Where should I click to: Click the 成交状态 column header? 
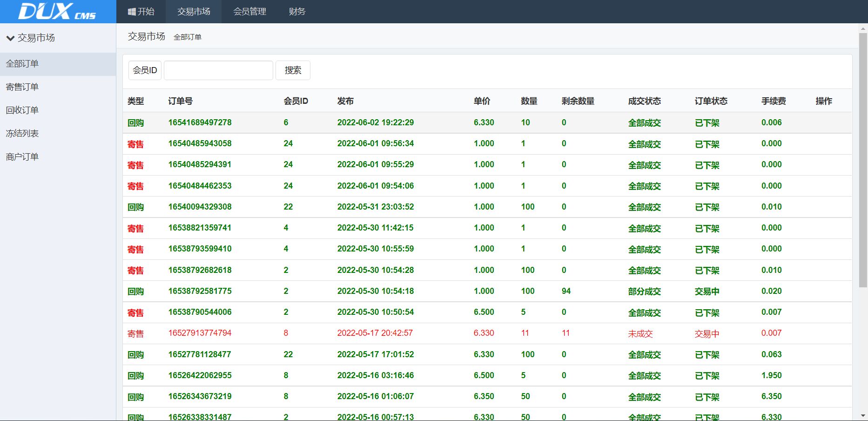click(645, 101)
